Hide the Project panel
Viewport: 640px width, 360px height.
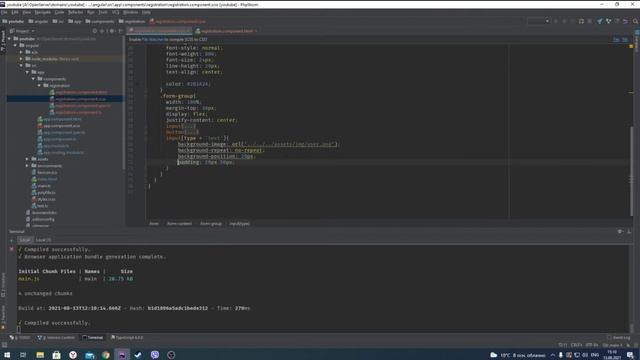coord(120,31)
